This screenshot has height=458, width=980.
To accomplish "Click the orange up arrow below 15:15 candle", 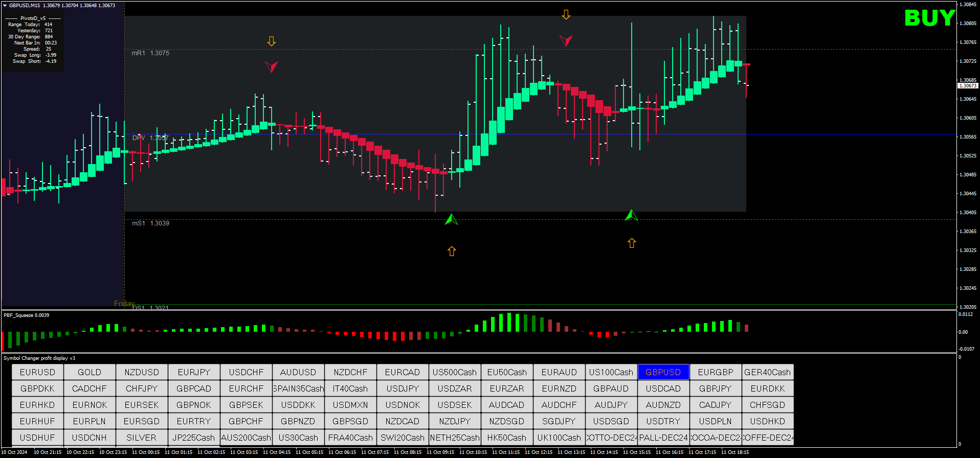I will click(x=632, y=243).
